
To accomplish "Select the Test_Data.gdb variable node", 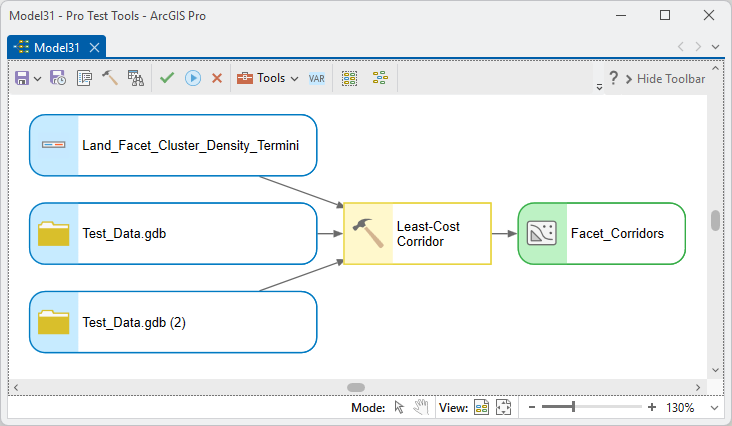I will click(173, 233).
